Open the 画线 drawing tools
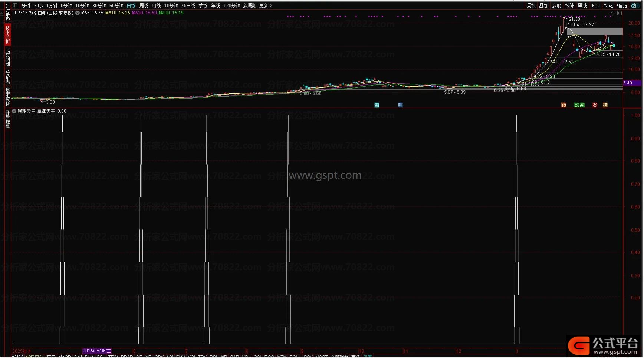This screenshot has width=644, height=358. tap(582, 6)
